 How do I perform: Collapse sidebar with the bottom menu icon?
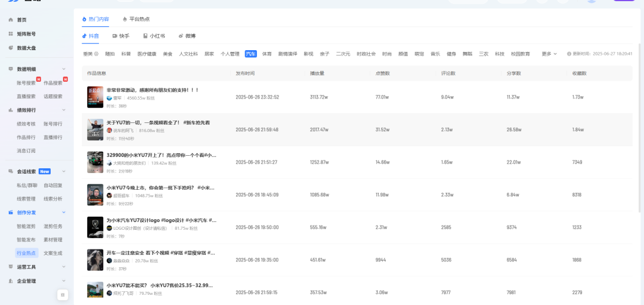63,295
